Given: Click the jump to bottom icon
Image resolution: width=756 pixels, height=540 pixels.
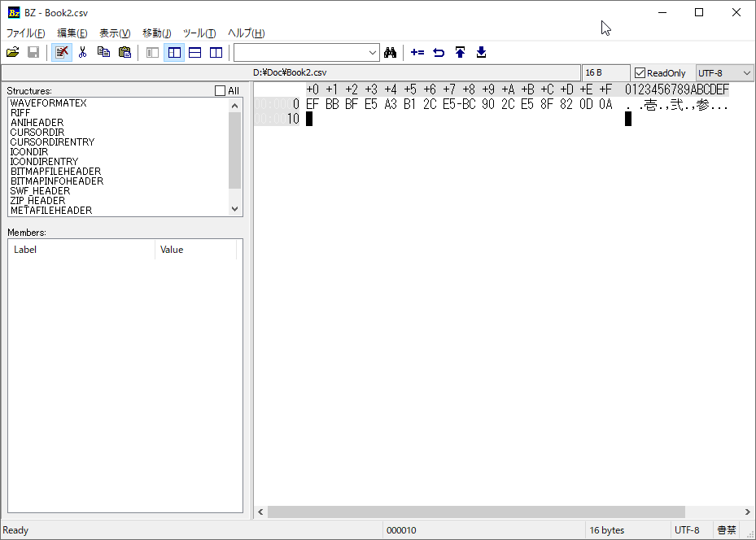Looking at the screenshot, I should click(481, 52).
